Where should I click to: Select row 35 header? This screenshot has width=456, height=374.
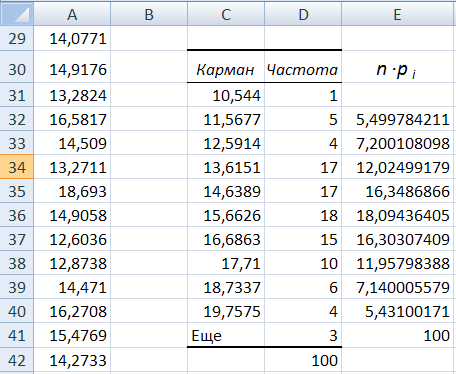tap(17, 191)
